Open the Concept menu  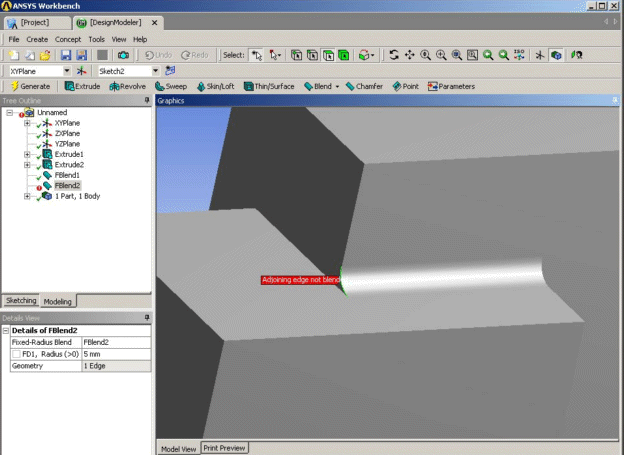coord(68,39)
